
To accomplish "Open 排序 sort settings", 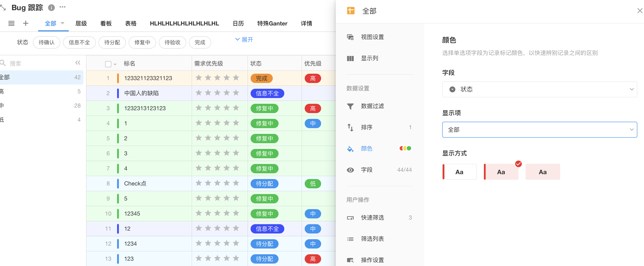I will tap(367, 127).
